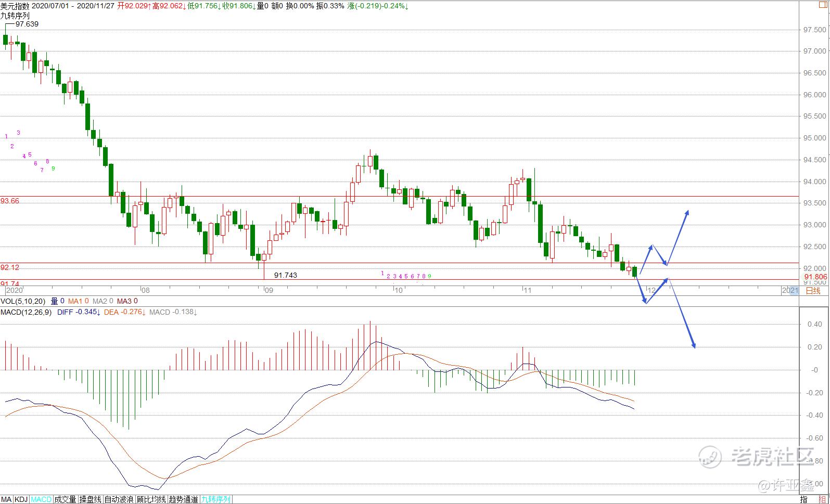The image size is (830, 504).
Task: Click the 2020 year mark on time axis
Action: point(14,290)
